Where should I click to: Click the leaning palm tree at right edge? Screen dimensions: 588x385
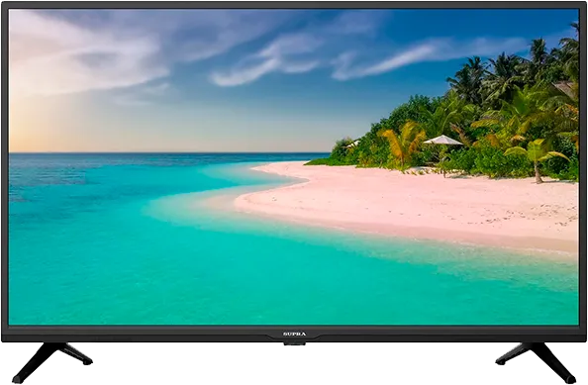537,158
